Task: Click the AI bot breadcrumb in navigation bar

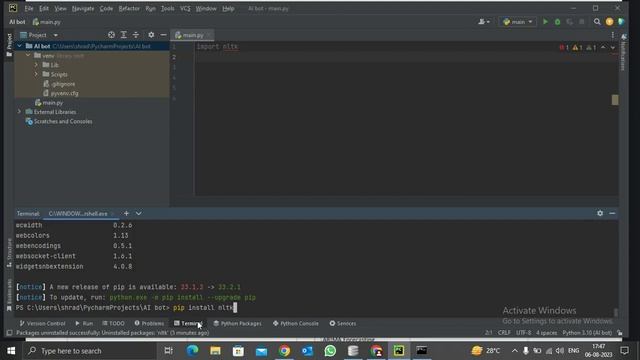Action: 17,22
